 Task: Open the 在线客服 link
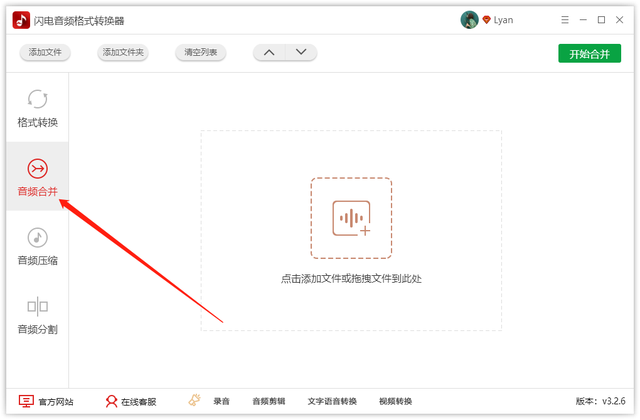click(x=138, y=402)
